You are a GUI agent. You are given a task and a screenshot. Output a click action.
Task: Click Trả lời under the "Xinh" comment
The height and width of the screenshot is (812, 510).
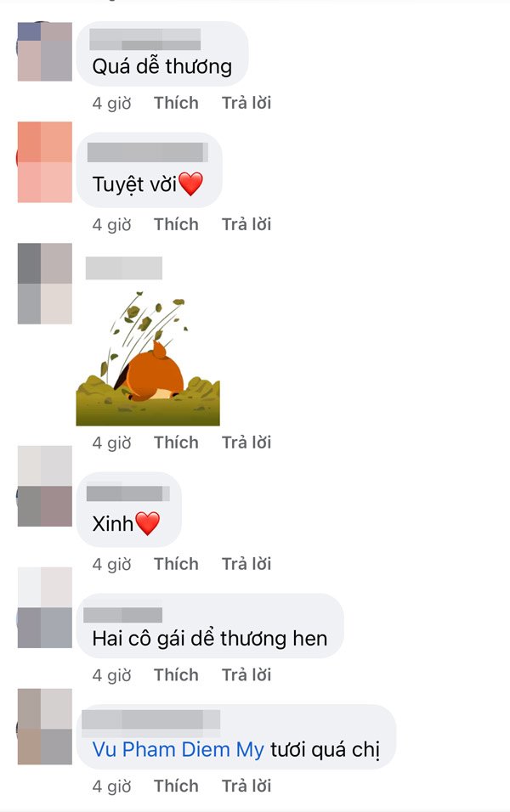coord(246,564)
